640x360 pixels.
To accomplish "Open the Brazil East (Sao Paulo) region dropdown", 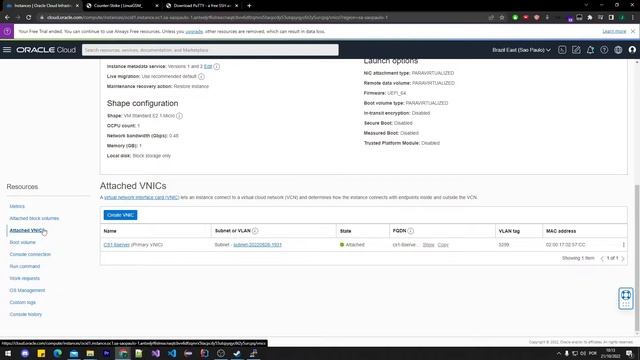I will (x=521, y=50).
